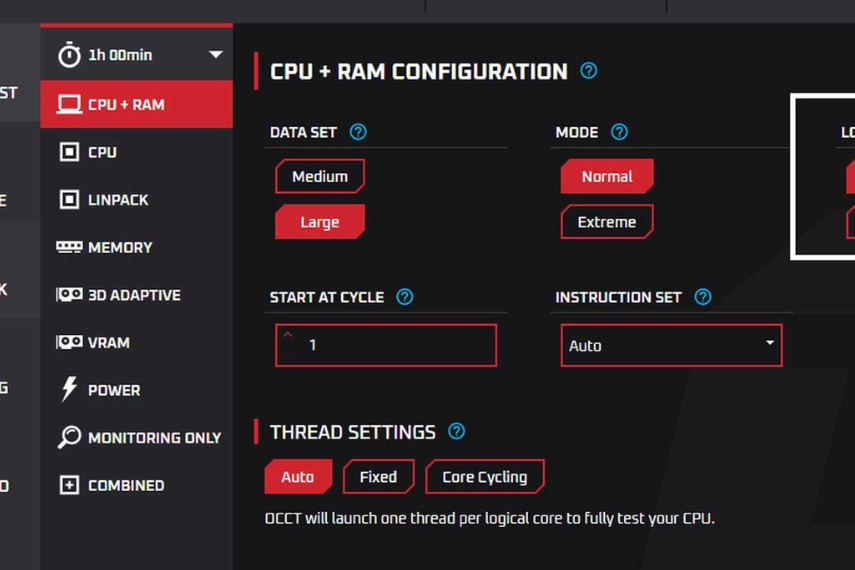Select the Power lightning bolt icon
This screenshot has height=570, width=855.
pyautogui.click(x=69, y=390)
